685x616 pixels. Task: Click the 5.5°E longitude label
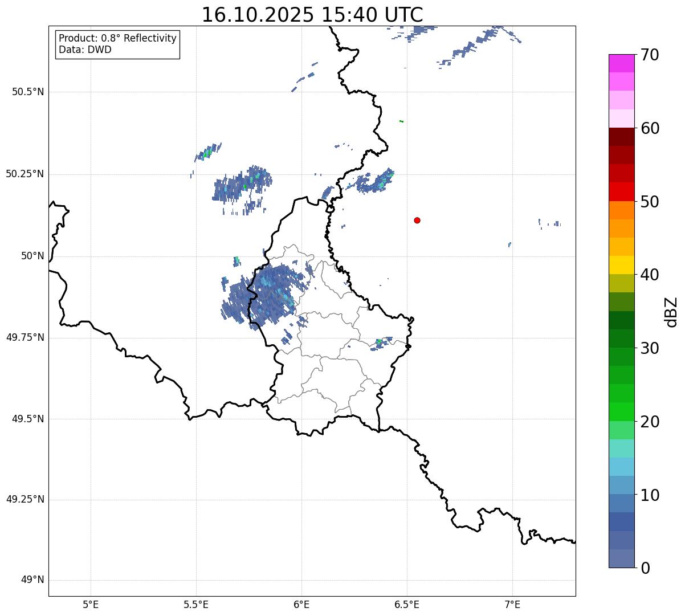(196, 605)
